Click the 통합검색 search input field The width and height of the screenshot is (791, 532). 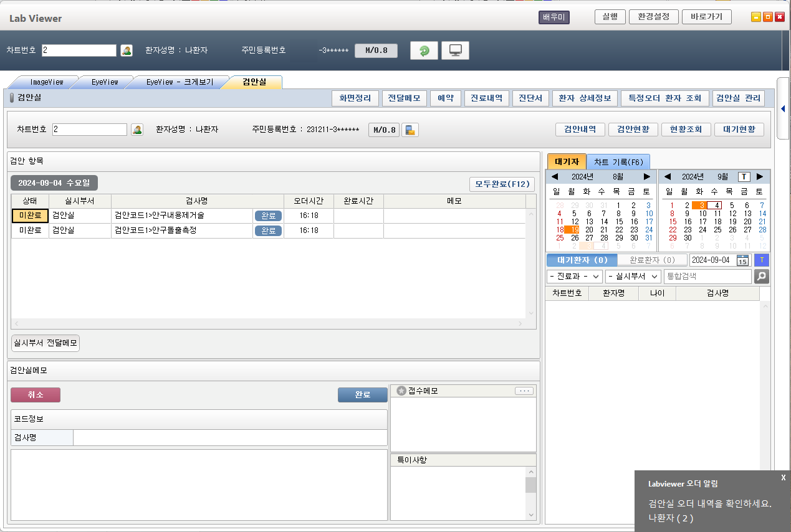click(x=707, y=276)
